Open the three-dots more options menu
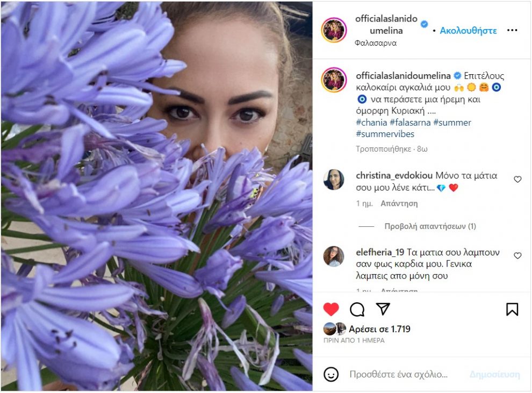Image resolution: width=532 pixels, height=393 pixels. [512, 30]
